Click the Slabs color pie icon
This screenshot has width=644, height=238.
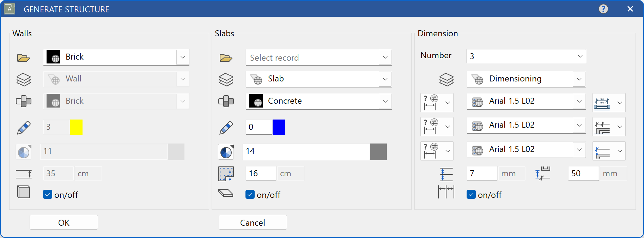coord(226,152)
